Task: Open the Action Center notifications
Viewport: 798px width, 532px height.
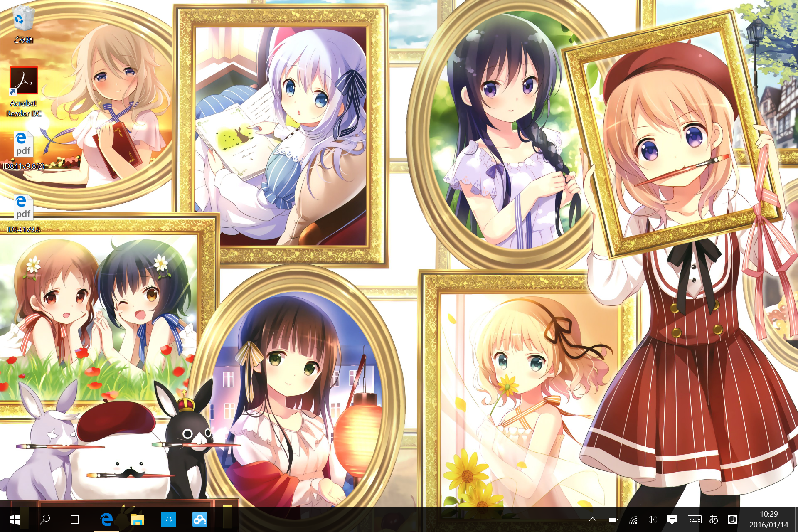Action: click(672, 520)
